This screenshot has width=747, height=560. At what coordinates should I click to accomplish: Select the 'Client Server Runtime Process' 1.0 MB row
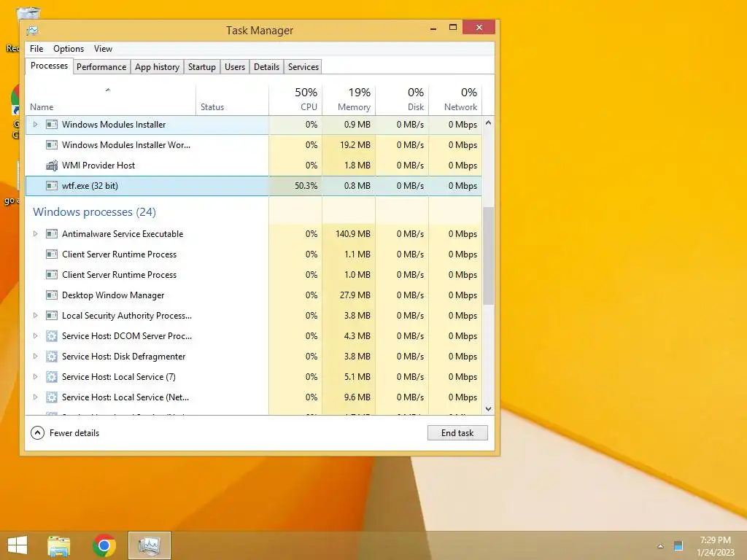tap(254, 275)
